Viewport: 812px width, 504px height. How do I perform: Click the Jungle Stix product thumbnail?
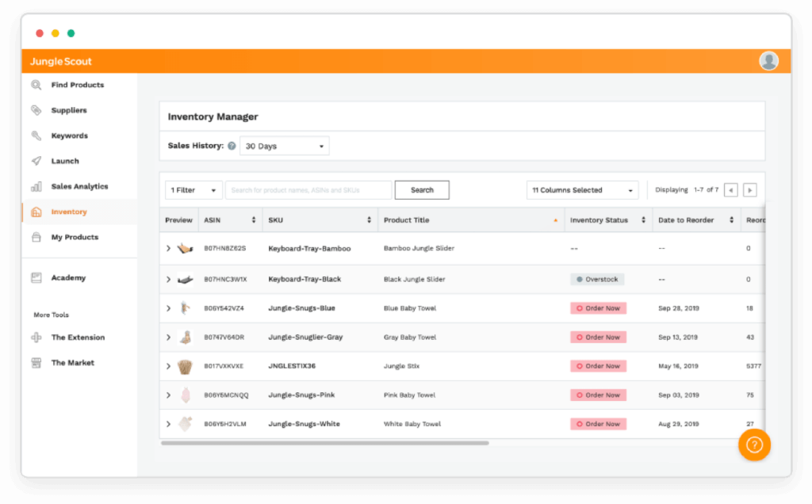pyautogui.click(x=185, y=366)
